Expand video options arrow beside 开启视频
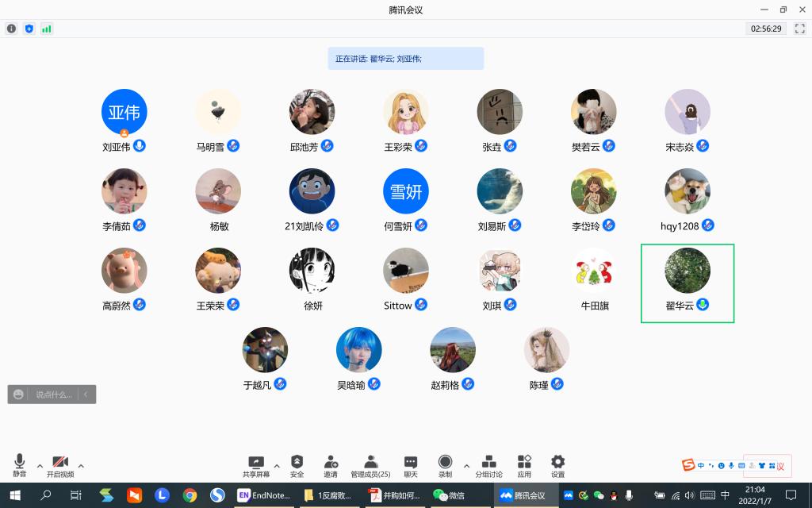Image resolution: width=812 pixels, height=508 pixels. [x=81, y=466]
